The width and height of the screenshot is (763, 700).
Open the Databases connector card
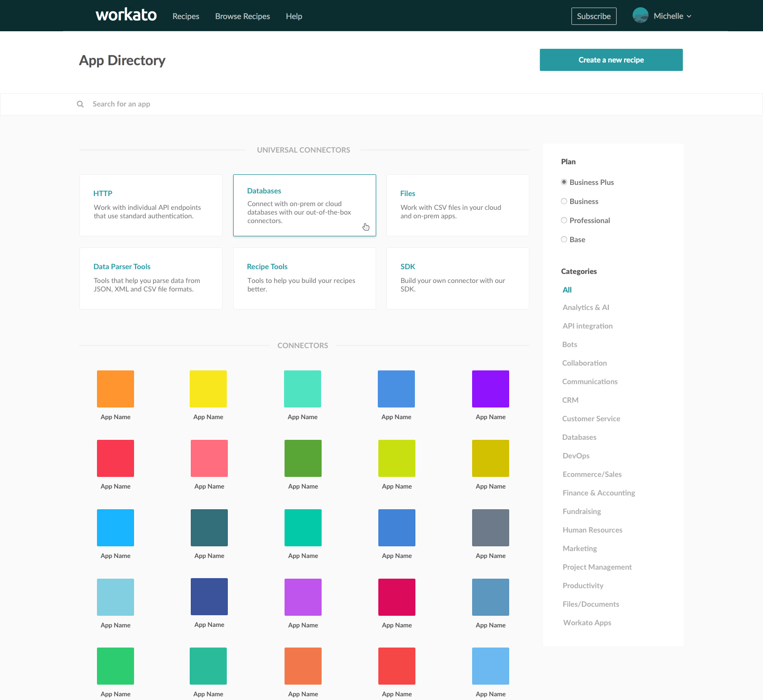[305, 205]
